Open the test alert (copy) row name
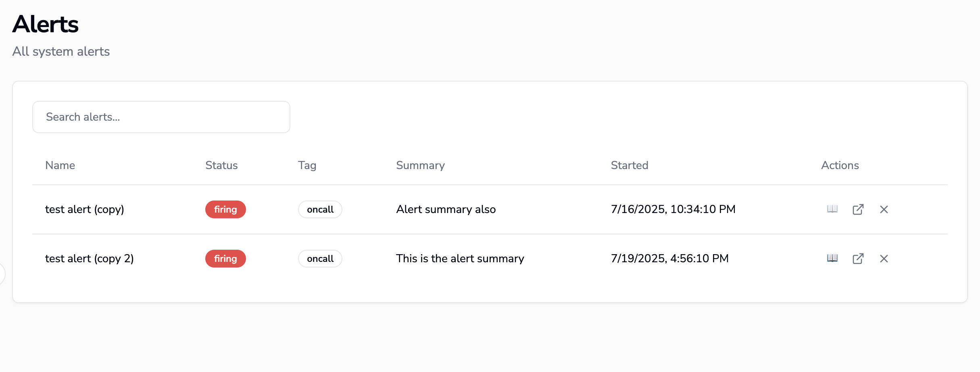 click(85, 209)
